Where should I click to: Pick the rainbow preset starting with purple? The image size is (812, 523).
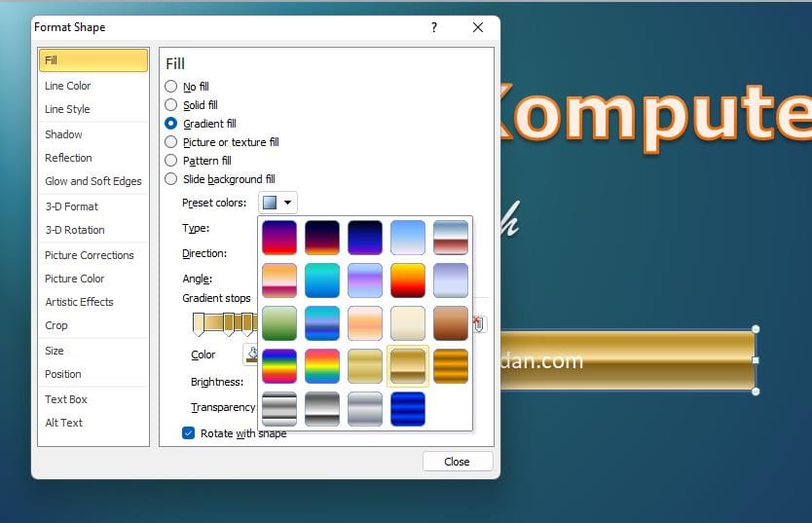tap(279, 366)
